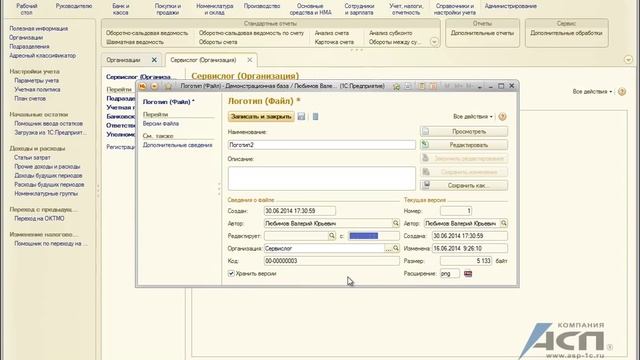The height and width of the screenshot is (360, 640).
Task: Open the panel dropdown arrow at tab bar's right
Action: pos(628,60)
